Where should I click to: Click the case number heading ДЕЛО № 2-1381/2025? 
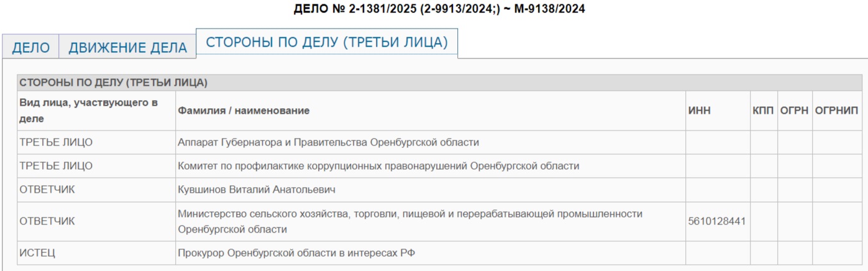click(439, 9)
